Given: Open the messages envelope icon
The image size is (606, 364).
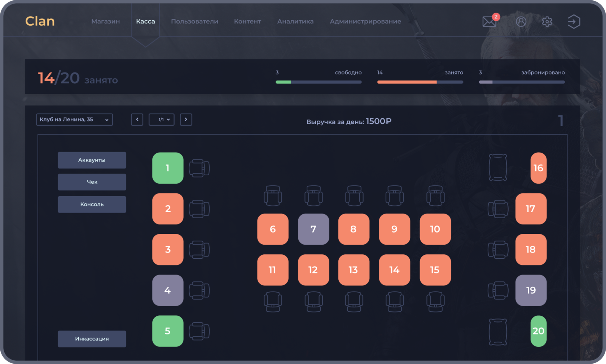Looking at the screenshot, I should click(x=489, y=22).
